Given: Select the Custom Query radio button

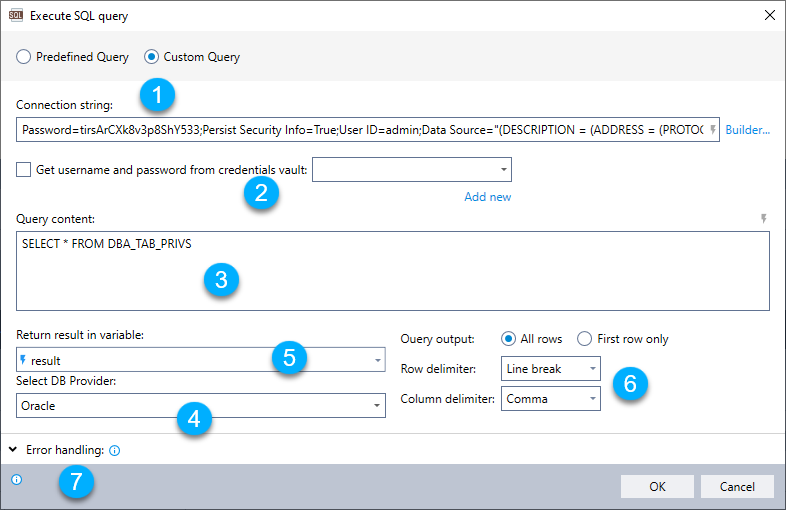Looking at the screenshot, I should 152,57.
